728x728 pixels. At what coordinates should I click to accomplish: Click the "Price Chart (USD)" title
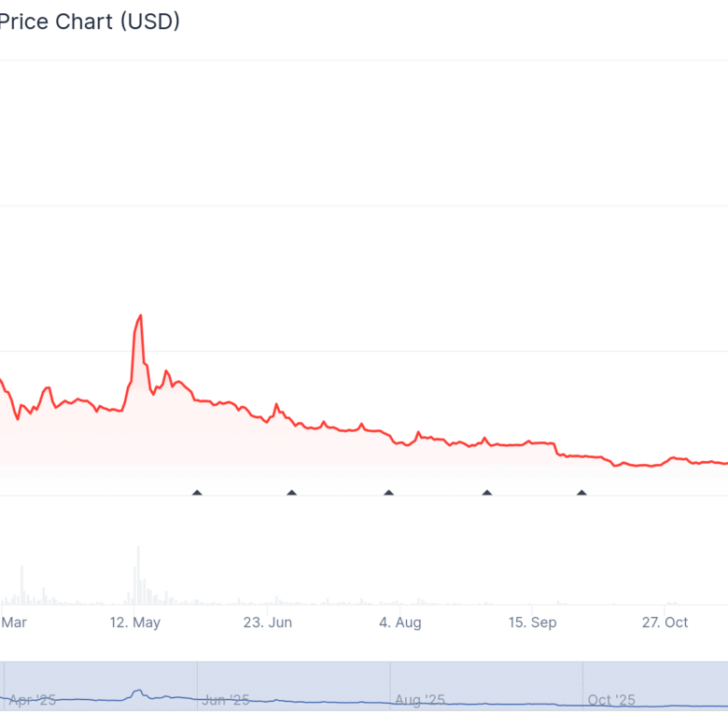point(90,21)
